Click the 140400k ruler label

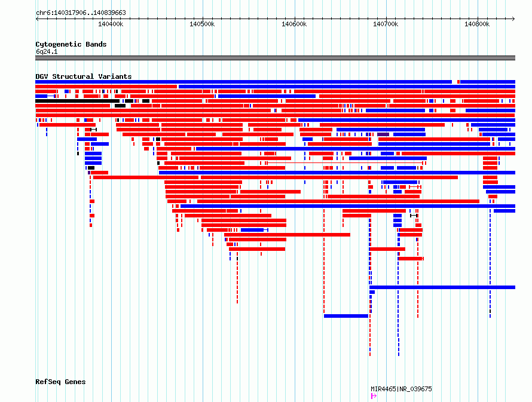click(111, 24)
